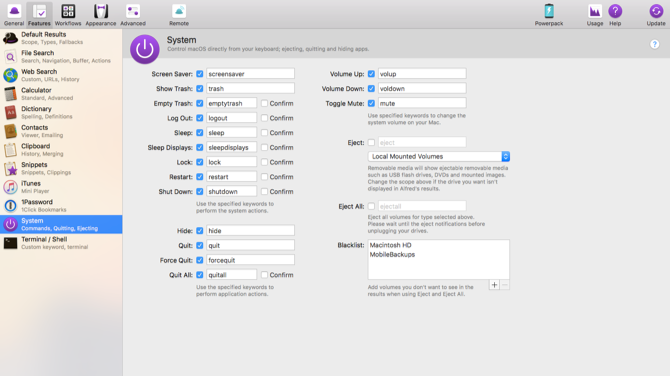This screenshot has width=670, height=376.
Task: Click the large System power icon
Action: coord(145,49)
